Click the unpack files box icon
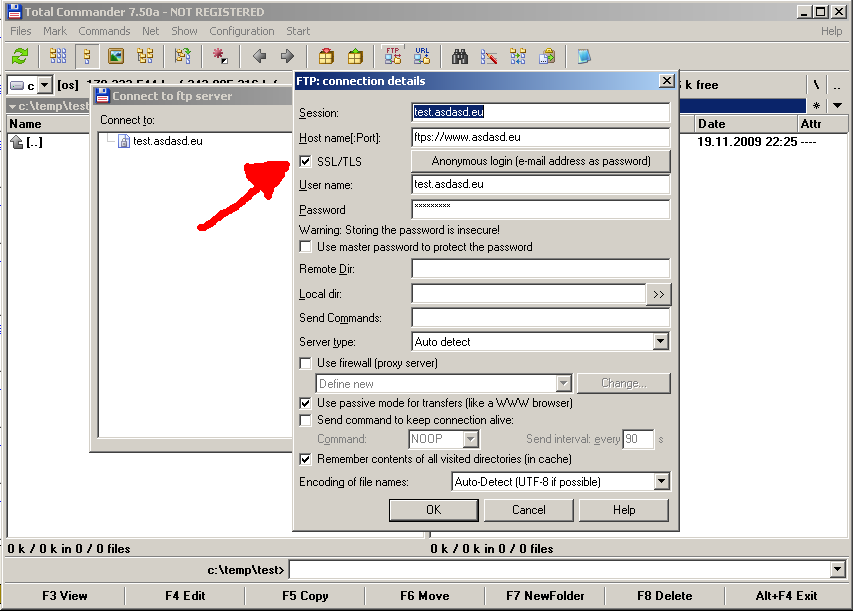This screenshot has height=611, width=853. (355, 56)
